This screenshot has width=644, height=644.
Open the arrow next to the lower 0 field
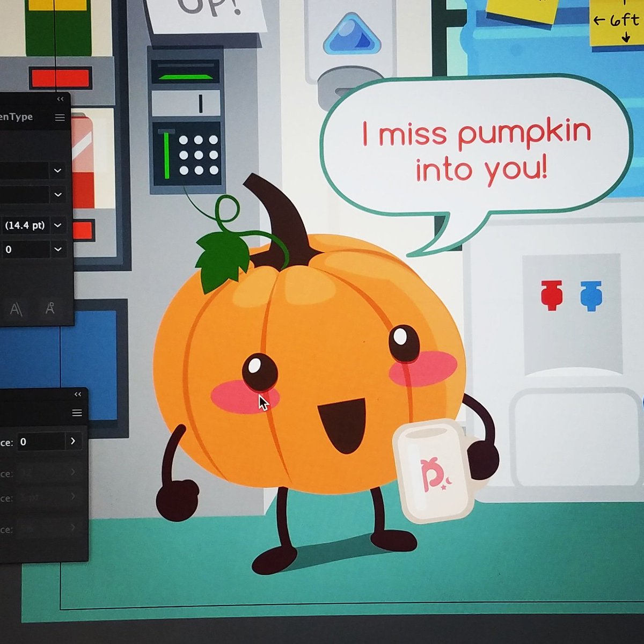[73, 441]
